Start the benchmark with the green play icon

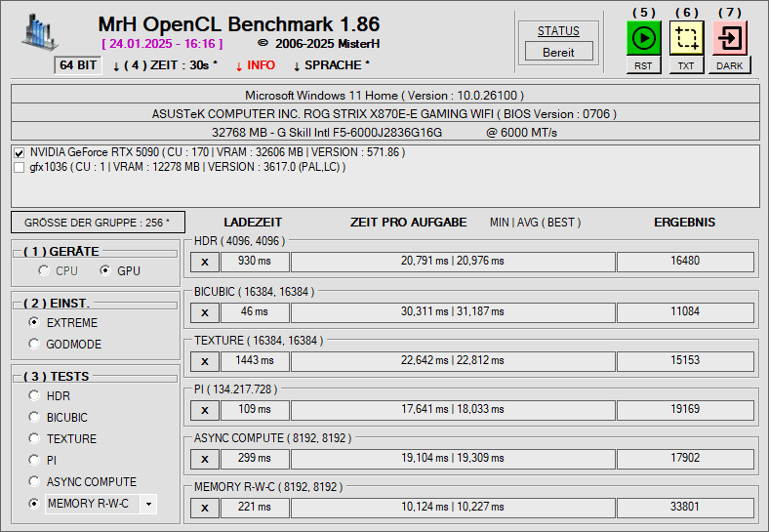(x=643, y=38)
